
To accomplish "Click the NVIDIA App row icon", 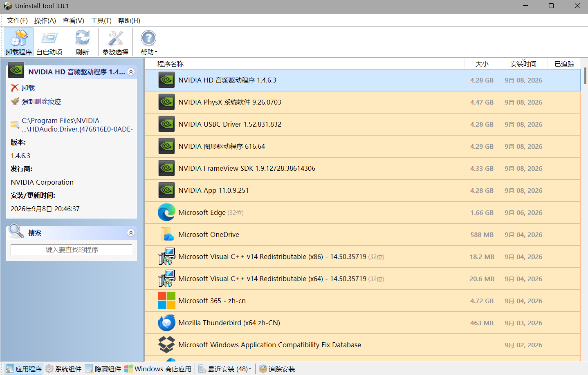I will click(166, 190).
